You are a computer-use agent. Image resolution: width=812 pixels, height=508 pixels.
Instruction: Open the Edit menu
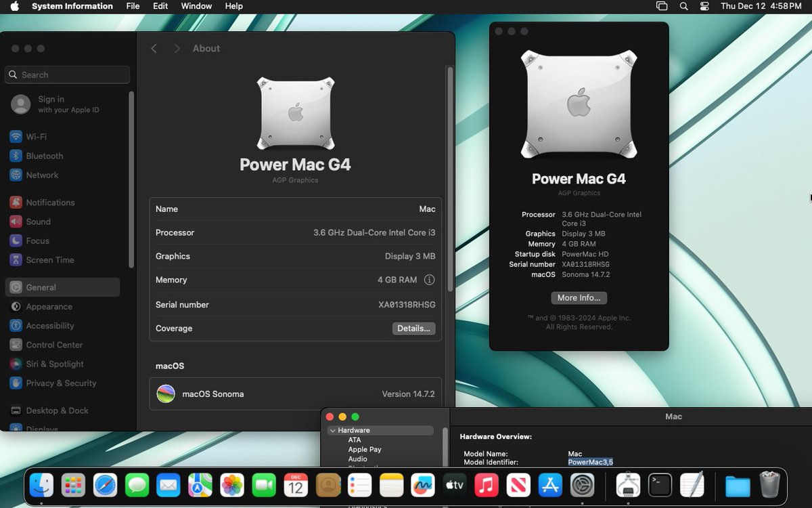(x=160, y=6)
